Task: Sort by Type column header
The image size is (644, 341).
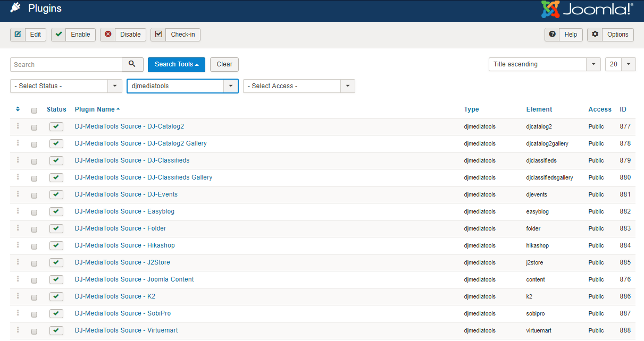Action: [471, 109]
